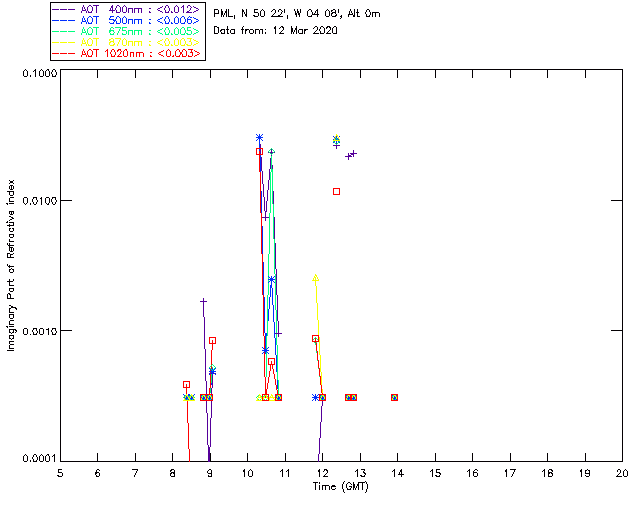640x512 pixels.
Task: Click the x-axis tick label 6
Action: point(98,473)
